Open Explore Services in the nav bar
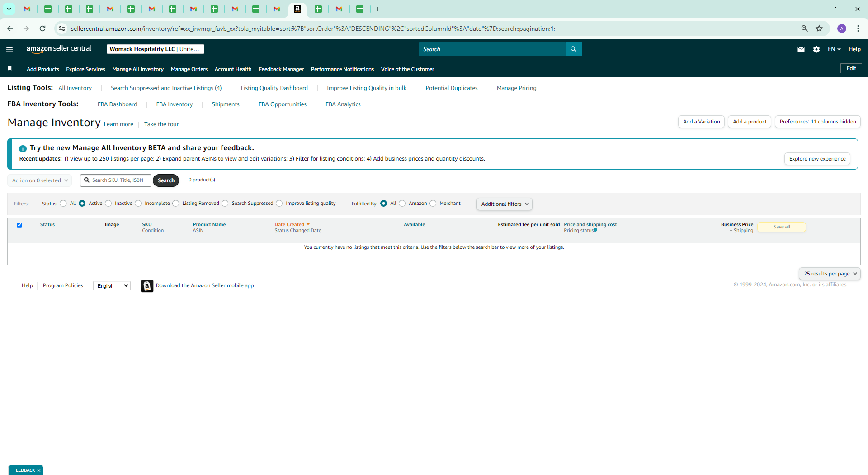The image size is (868, 475). [x=85, y=69]
